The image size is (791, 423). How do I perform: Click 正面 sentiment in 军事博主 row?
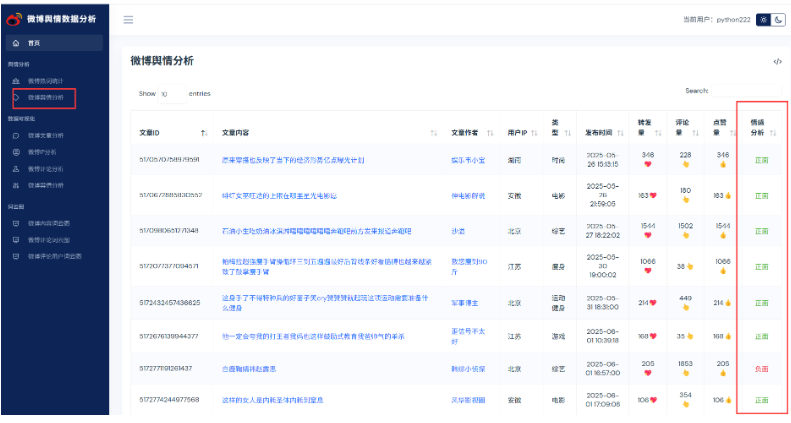(761, 303)
